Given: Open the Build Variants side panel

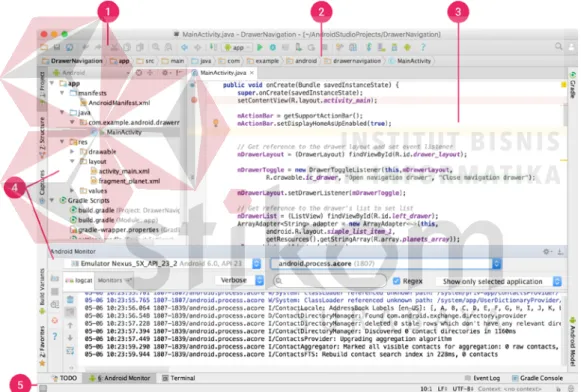Looking at the screenshot, I should click(x=42, y=291).
